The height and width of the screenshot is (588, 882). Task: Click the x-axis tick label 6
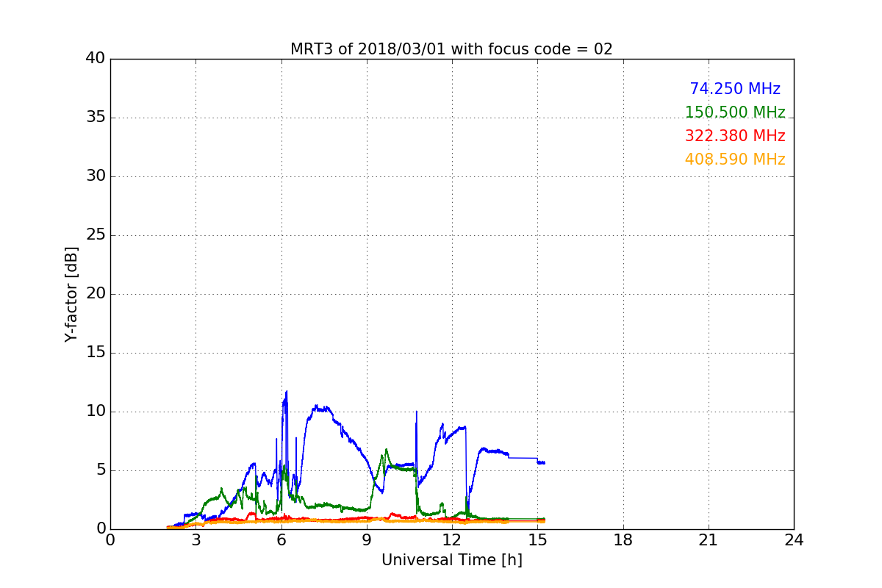point(281,540)
